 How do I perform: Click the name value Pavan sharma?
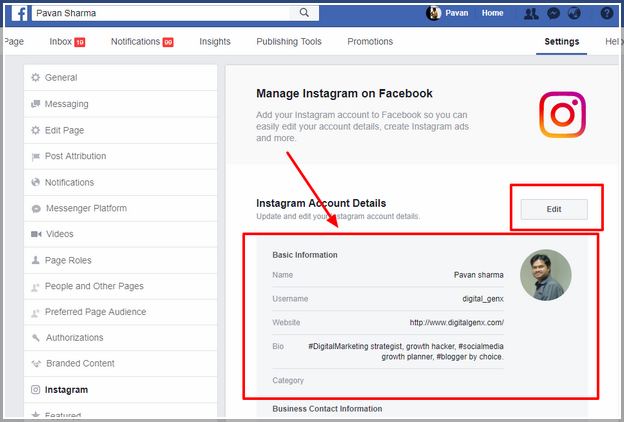[x=479, y=275]
